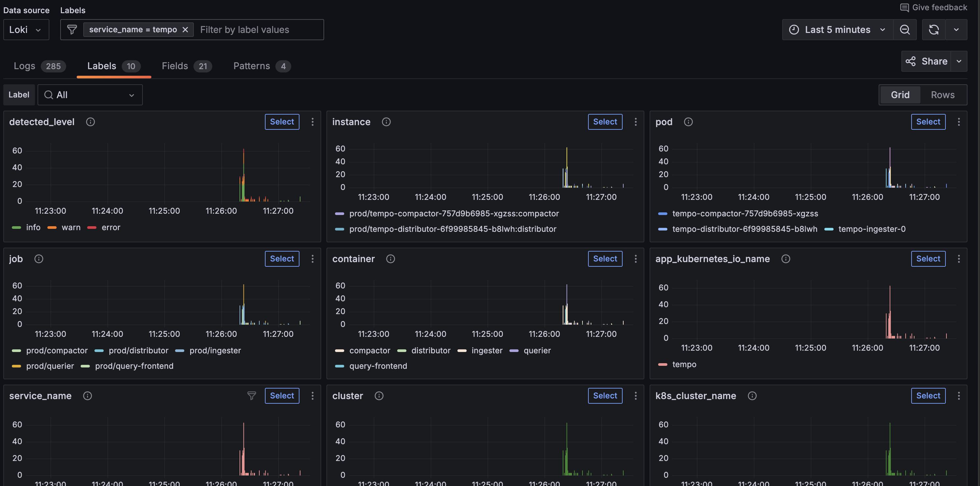
Task: Click the filter icon in the service_name panel
Action: pos(251,396)
